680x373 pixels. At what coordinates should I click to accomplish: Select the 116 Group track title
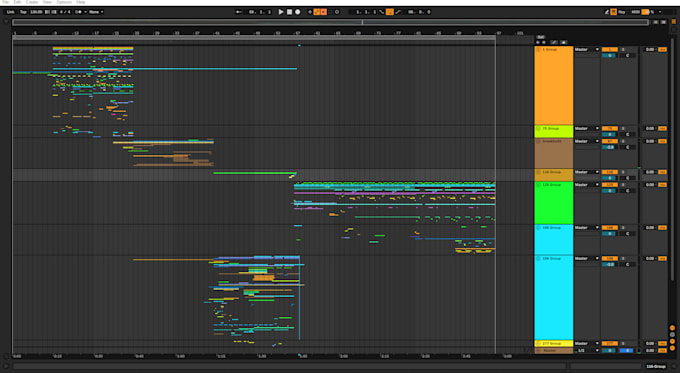click(x=552, y=172)
